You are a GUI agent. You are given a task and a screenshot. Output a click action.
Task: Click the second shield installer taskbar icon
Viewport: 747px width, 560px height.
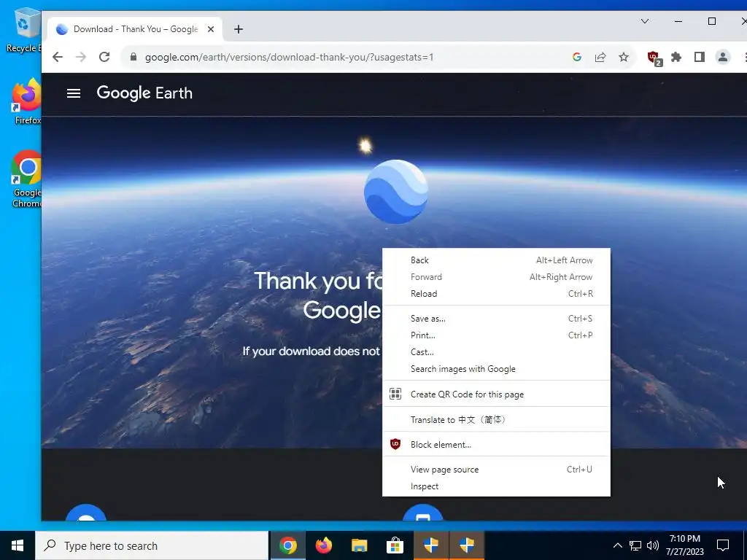pos(466,545)
